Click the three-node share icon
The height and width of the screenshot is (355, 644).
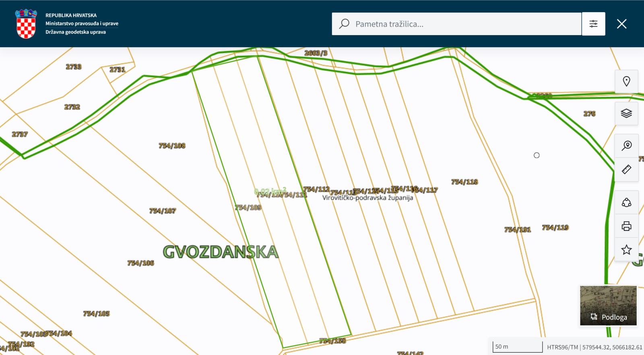(626, 202)
